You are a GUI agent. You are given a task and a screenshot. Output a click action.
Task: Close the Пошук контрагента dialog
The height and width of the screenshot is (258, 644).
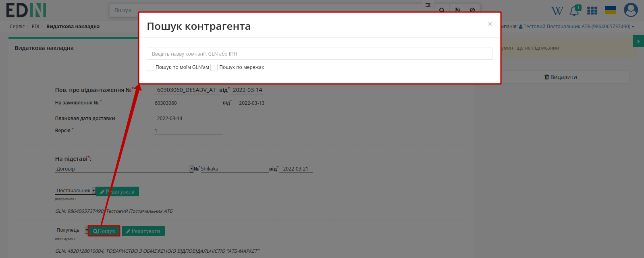click(490, 24)
